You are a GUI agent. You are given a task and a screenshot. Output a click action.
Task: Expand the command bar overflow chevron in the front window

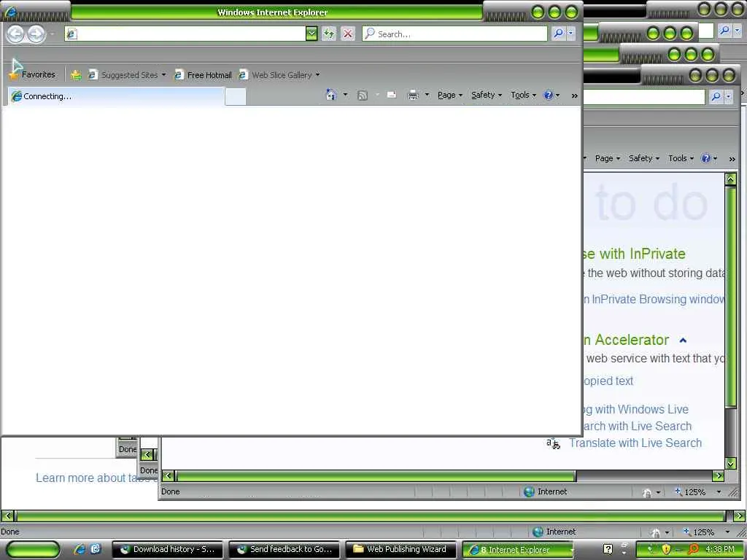(x=575, y=96)
